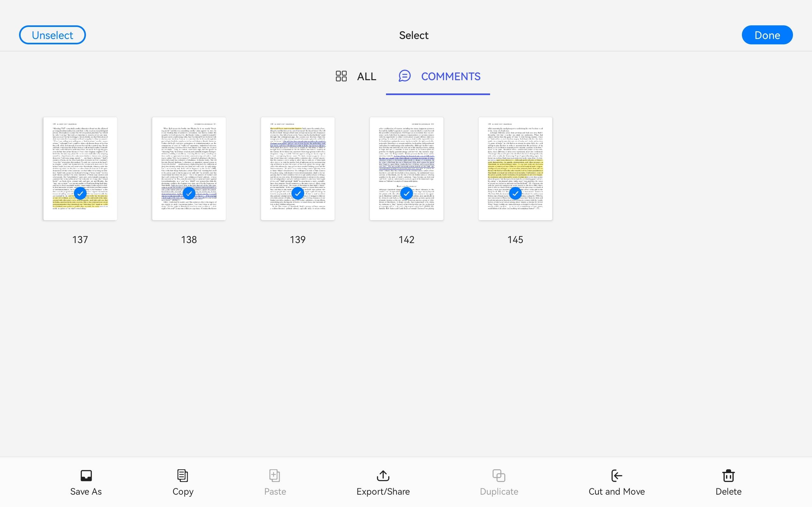Deselect the checkmark on page 145
The image size is (812, 507).
(x=515, y=193)
